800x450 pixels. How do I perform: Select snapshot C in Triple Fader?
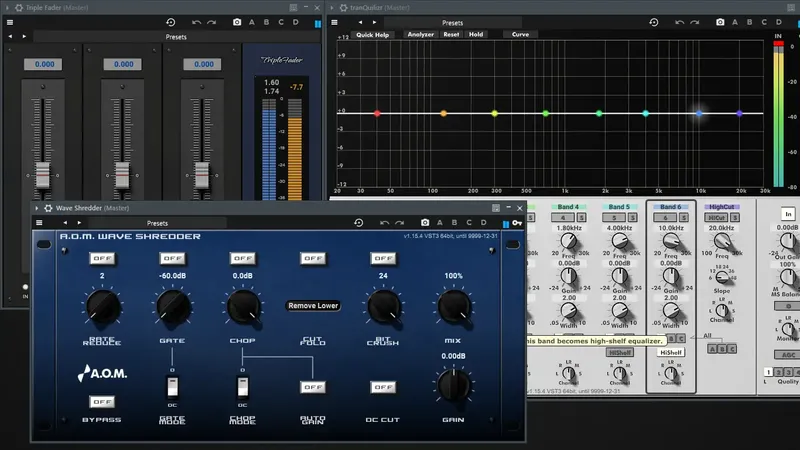[281, 22]
